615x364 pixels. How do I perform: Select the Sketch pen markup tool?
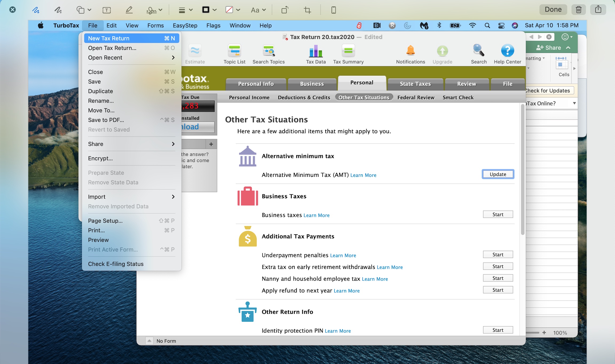coord(36,10)
